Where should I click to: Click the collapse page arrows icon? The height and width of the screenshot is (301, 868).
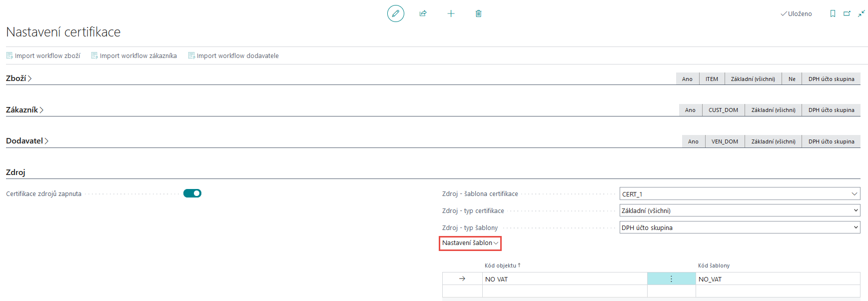pos(862,13)
